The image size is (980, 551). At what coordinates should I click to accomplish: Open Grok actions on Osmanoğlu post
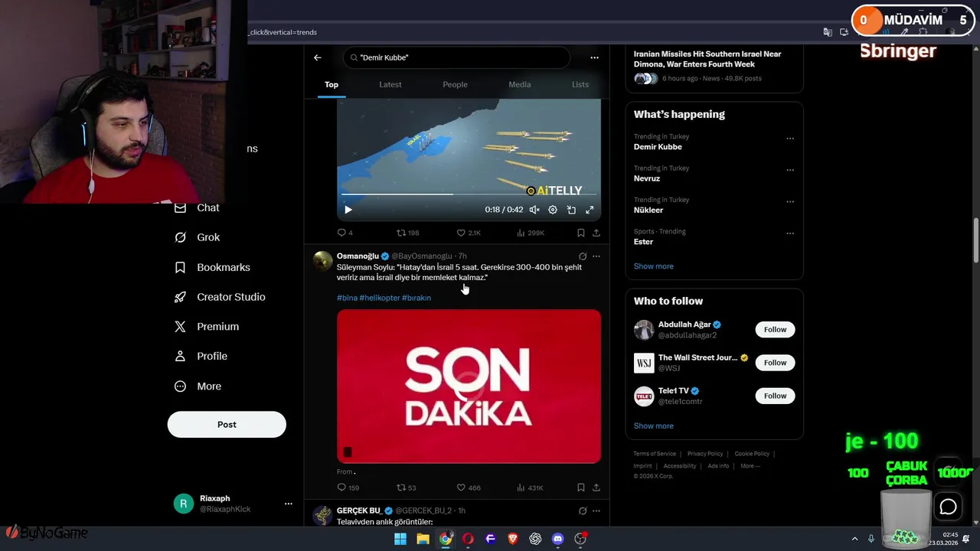coord(583,256)
